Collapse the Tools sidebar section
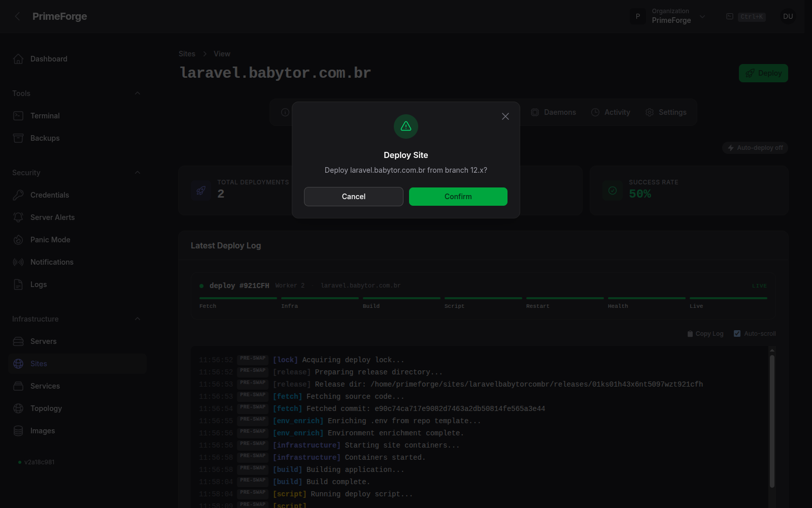Image resolution: width=812 pixels, height=508 pixels. (x=138, y=93)
